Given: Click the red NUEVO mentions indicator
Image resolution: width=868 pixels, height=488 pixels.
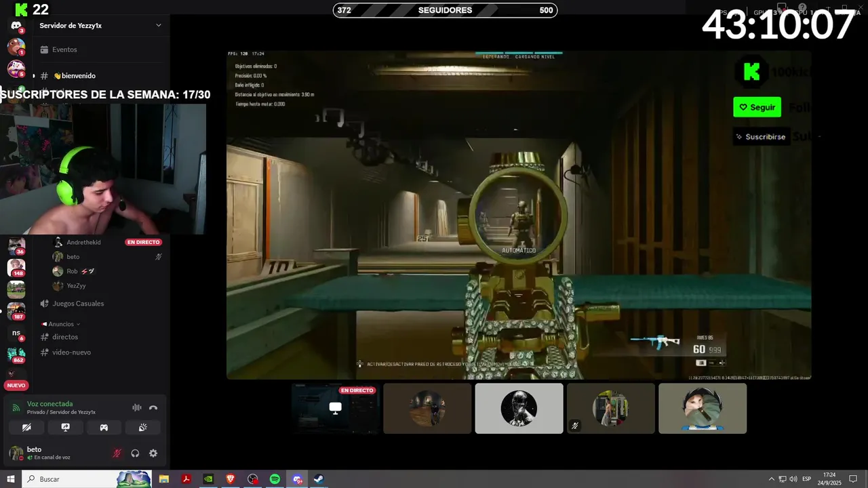Looking at the screenshot, I should pyautogui.click(x=16, y=385).
